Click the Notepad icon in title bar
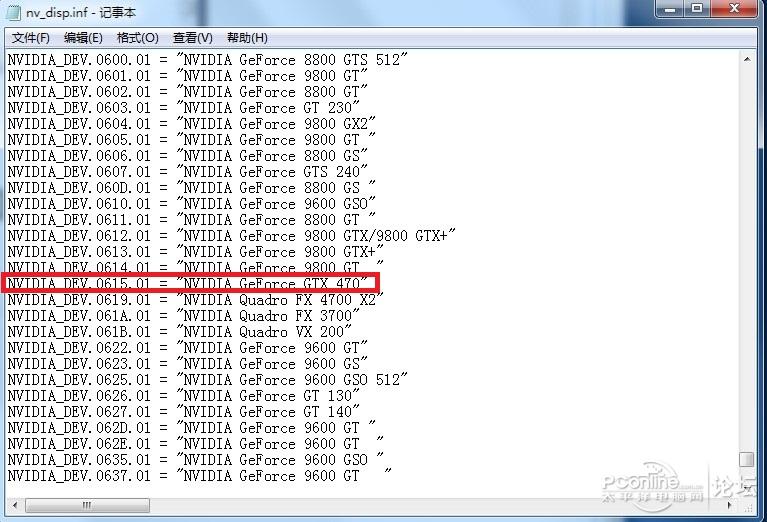767x522 pixels. point(13,12)
